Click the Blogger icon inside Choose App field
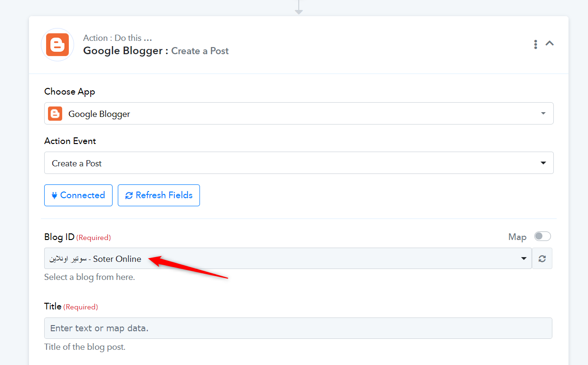The width and height of the screenshot is (588, 365). (56, 114)
